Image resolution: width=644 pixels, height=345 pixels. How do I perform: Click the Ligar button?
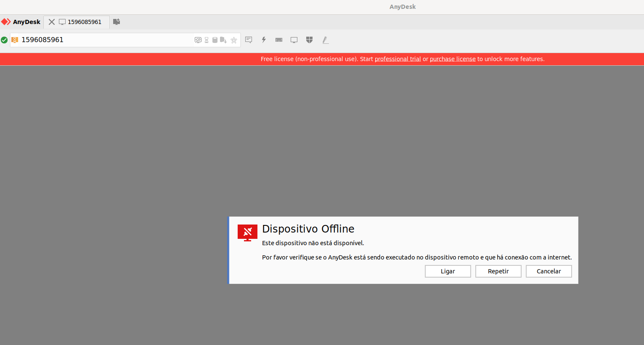(448, 271)
